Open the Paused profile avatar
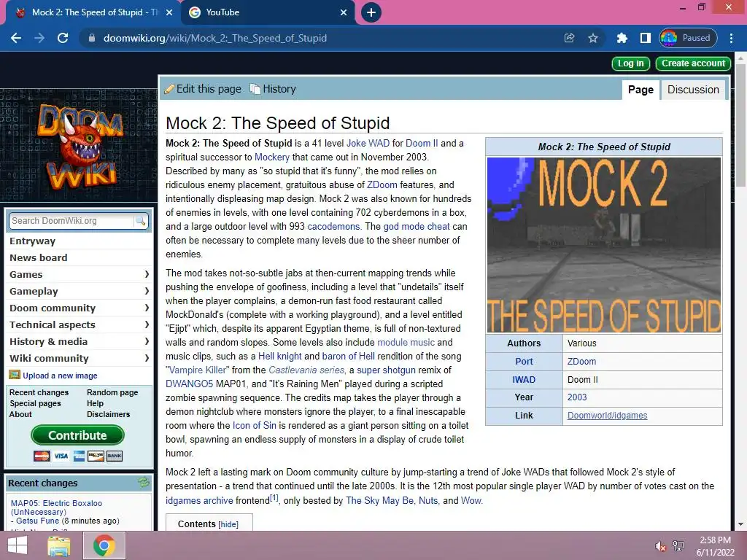The image size is (747, 560). [688, 38]
